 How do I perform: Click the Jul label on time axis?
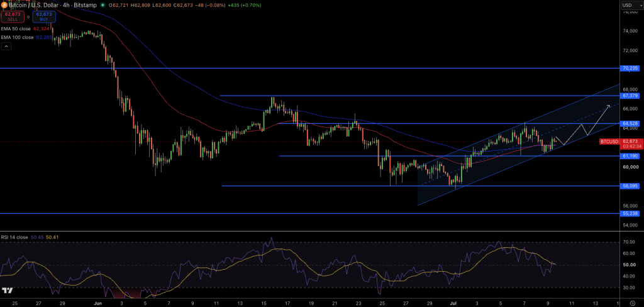click(454, 303)
